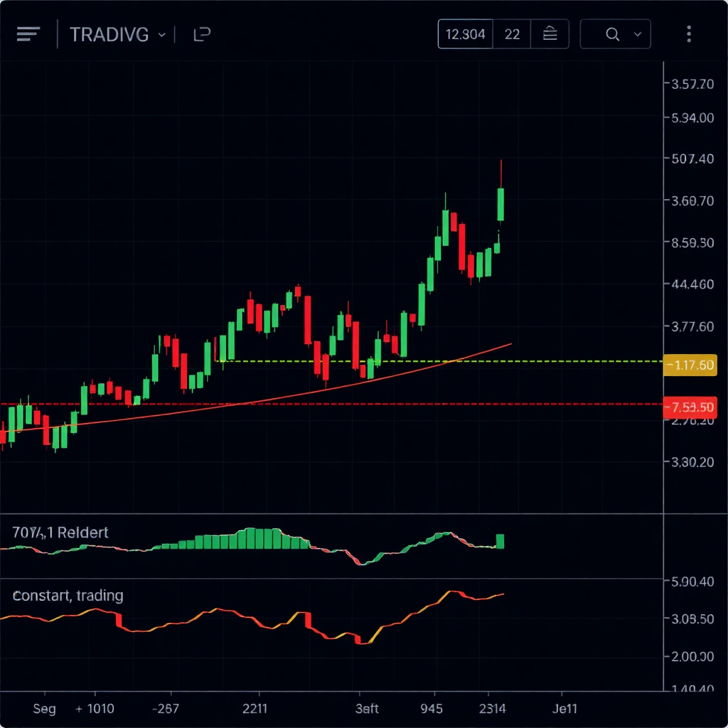Click the 2314 time axis label

(492, 709)
